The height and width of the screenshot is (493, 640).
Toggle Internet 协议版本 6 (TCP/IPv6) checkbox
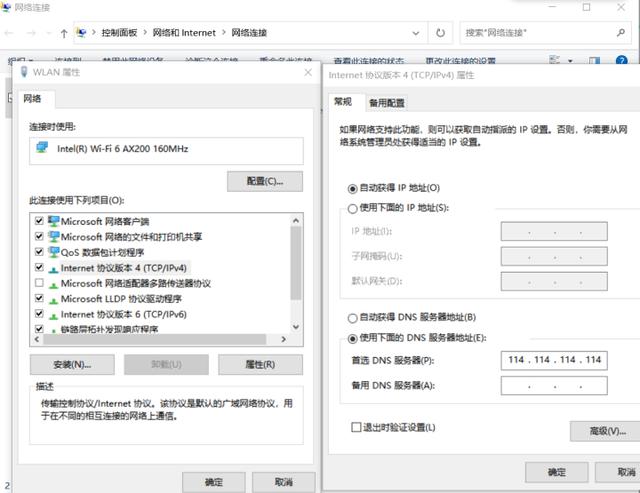pyautogui.click(x=39, y=313)
